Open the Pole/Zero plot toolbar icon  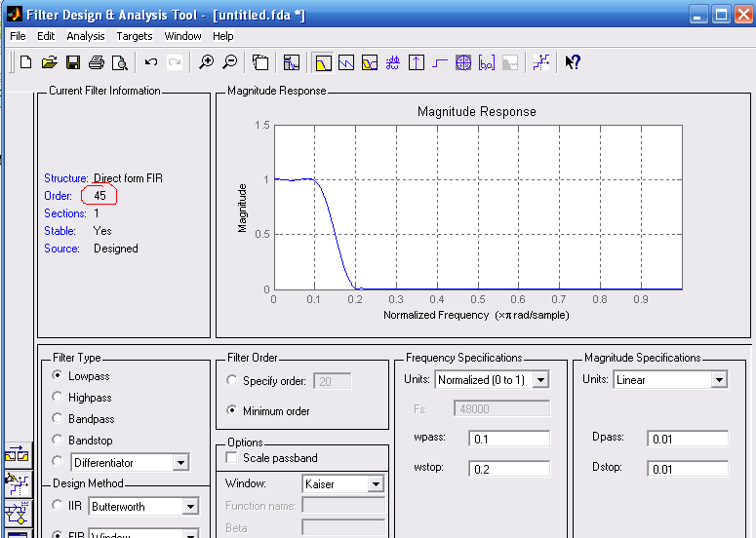(x=463, y=62)
